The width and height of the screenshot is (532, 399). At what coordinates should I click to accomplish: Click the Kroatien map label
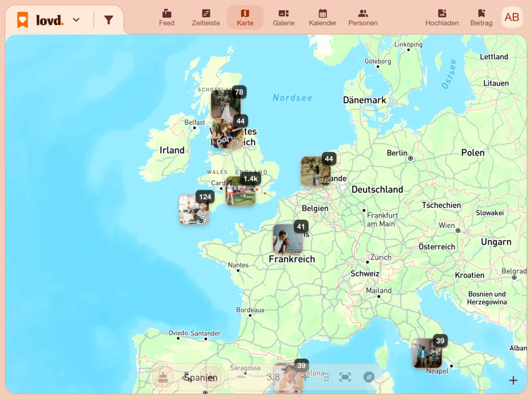470,275
